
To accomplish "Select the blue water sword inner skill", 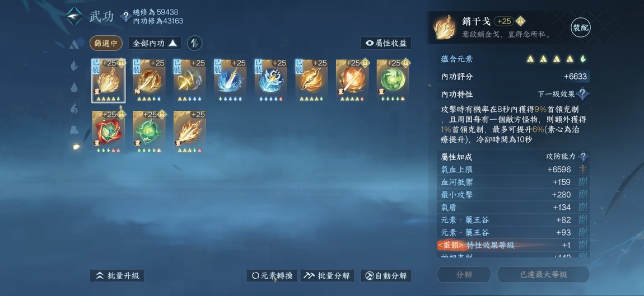I will tap(230, 81).
